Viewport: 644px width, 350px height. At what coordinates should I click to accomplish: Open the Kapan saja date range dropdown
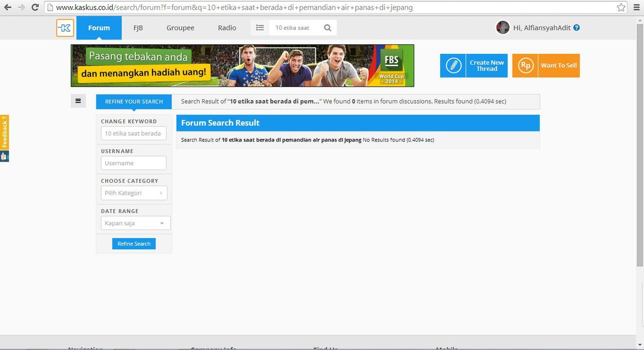pyautogui.click(x=135, y=223)
